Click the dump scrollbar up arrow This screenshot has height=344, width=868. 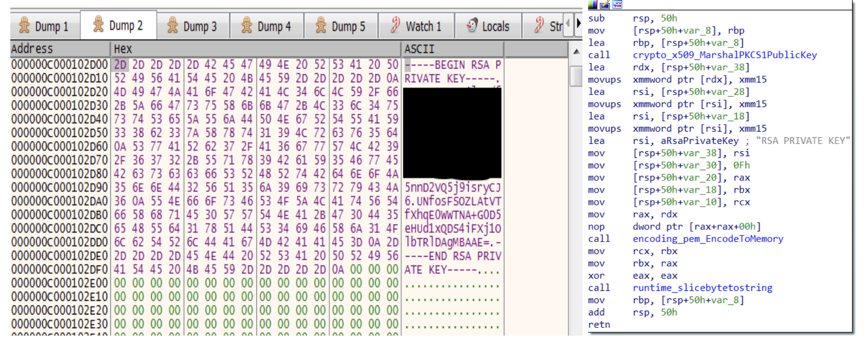coord(576,51)
